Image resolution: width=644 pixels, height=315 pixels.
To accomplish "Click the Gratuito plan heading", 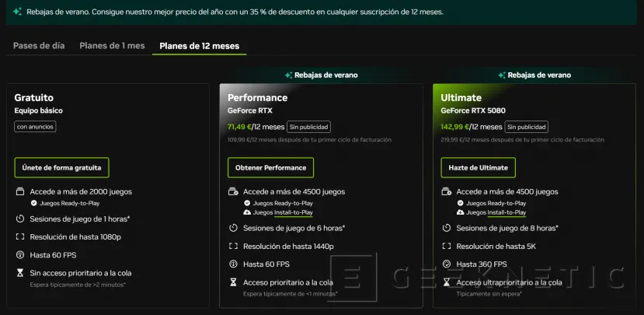I will (x=34, y=98).
